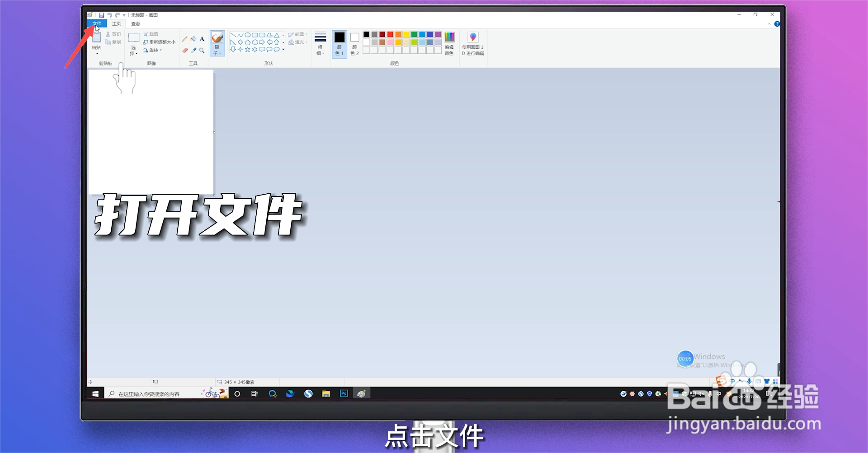Open the Windows Start menu
This screenshot has height=453, width=868.
[95, 394]
